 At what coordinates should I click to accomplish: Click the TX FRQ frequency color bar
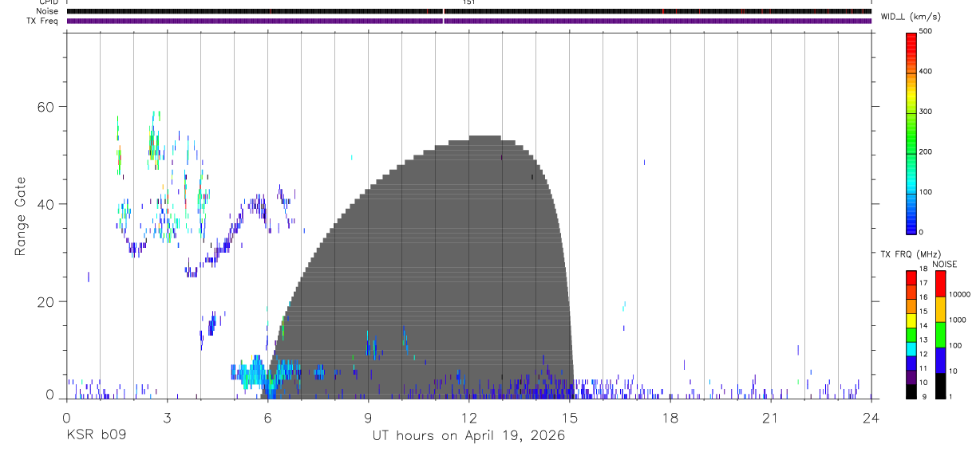(x=911, y=335)
